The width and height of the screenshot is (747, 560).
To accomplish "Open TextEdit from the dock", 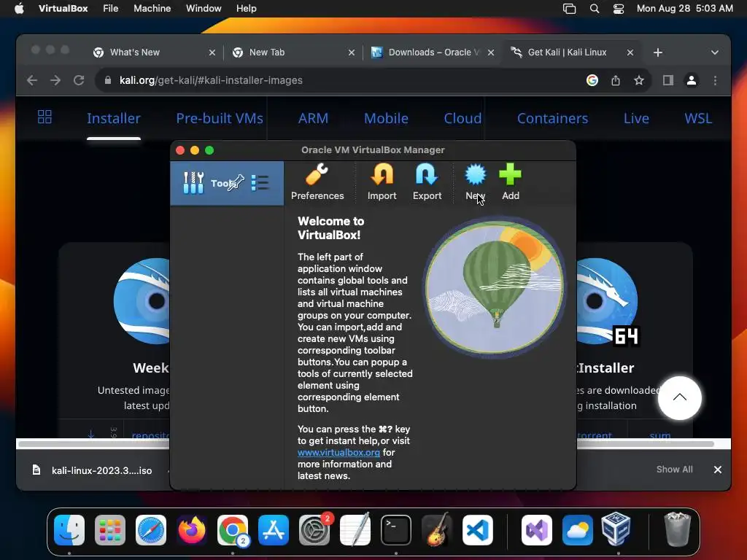I will pos(355,530).
